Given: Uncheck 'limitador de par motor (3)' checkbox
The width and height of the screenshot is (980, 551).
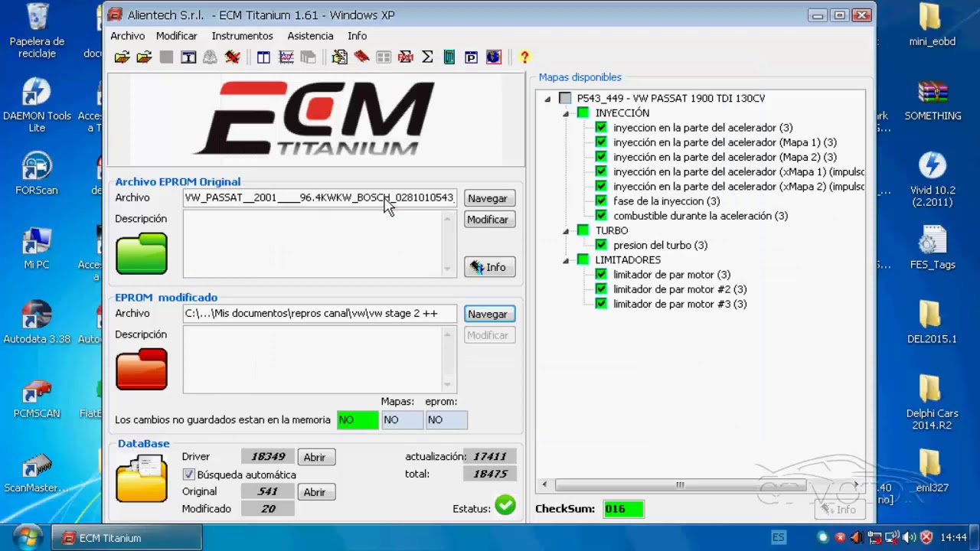Looking at the screenshot, I should click(x=601, y=275).
